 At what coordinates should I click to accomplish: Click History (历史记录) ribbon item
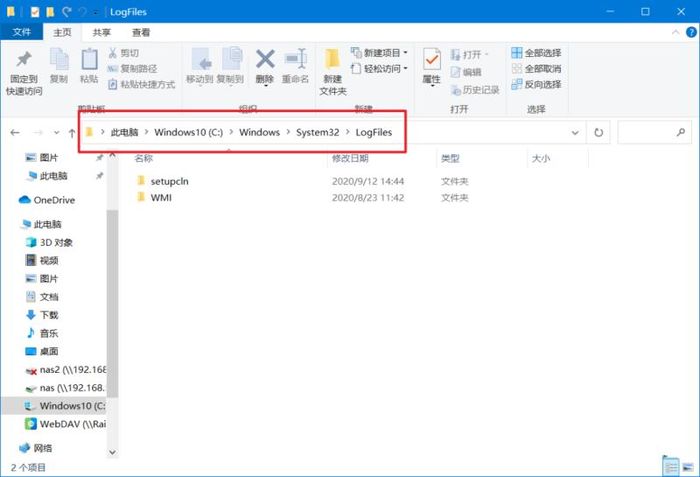(x=475, y=90)
